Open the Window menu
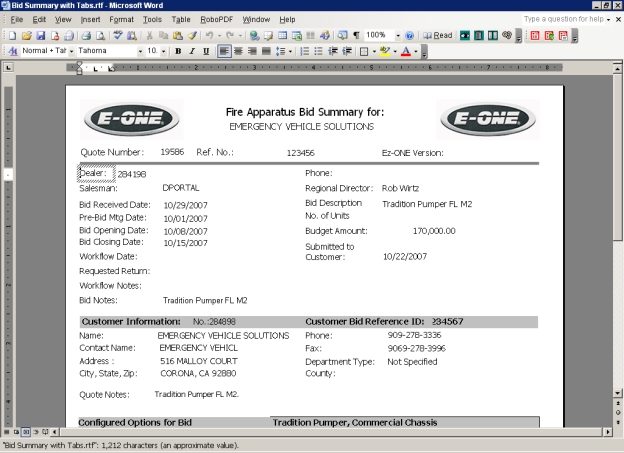This screenshot has width=624, height=453. (256, 19)
